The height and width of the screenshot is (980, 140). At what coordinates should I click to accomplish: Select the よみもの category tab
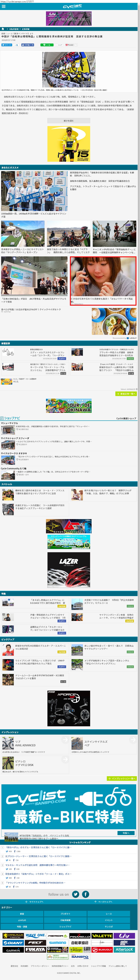tap(22, 920)
